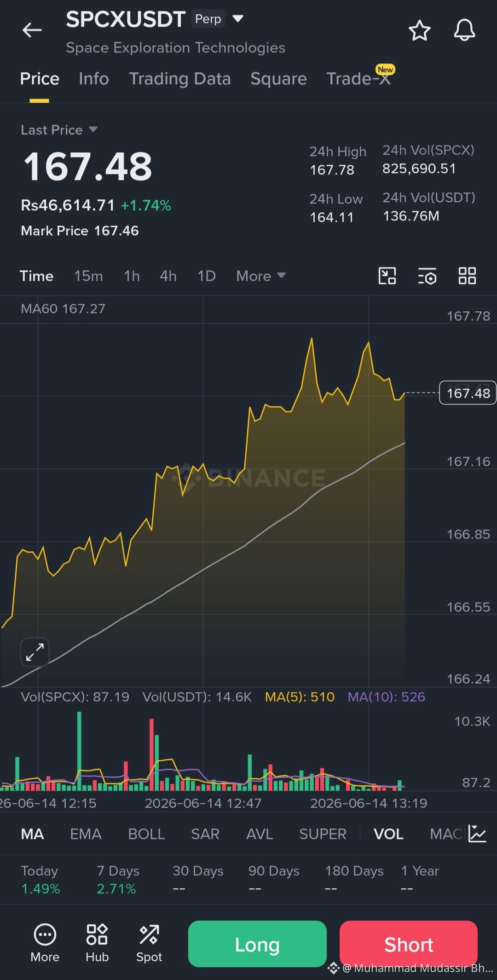Toggle the SUPER indicator
Viewport: 497px width, 980px height.
click(323, 834)
